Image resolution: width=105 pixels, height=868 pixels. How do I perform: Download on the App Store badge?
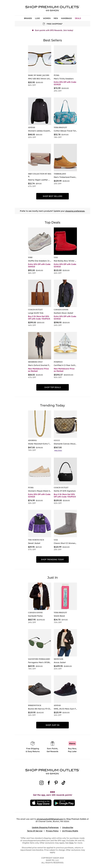coord(41,803)
